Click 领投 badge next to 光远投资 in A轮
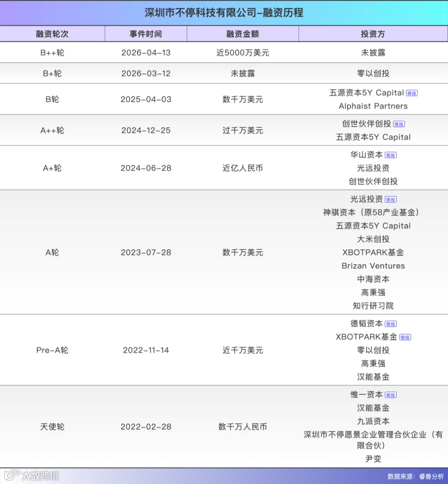 coord(391,200)
